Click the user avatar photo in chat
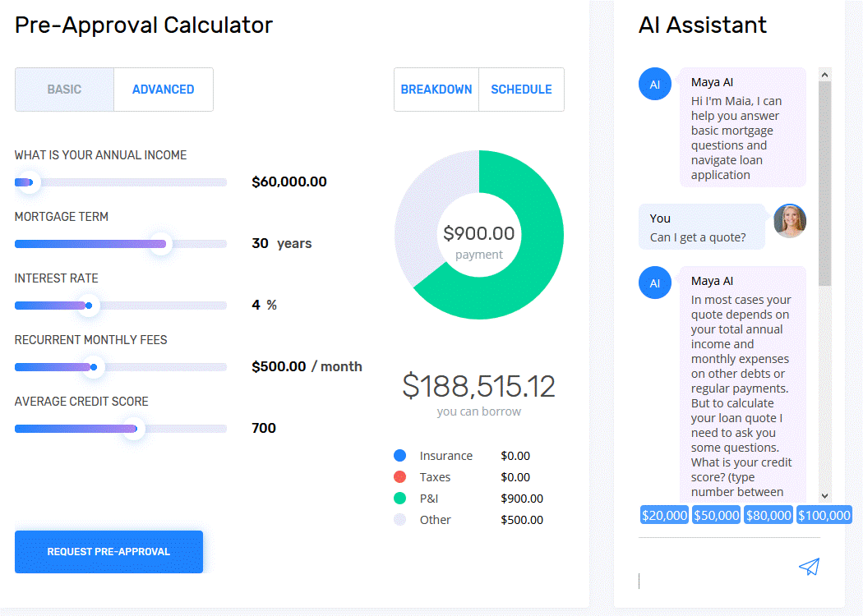863x616 pixels. coord(790,221)
